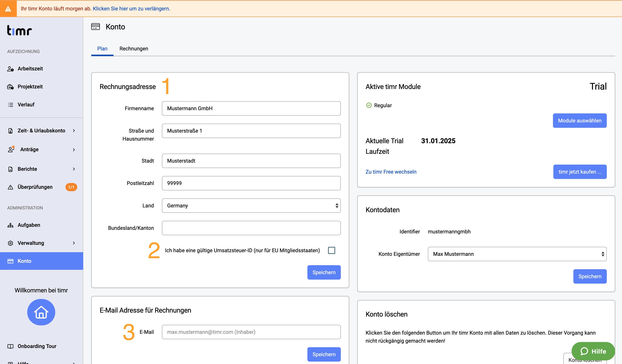Viewport: 622px width, 364px height.
Task: Click the 'Klicken Sie hier um zu verlängern' link
Action: pyautogui.click(x=131, y=9)
